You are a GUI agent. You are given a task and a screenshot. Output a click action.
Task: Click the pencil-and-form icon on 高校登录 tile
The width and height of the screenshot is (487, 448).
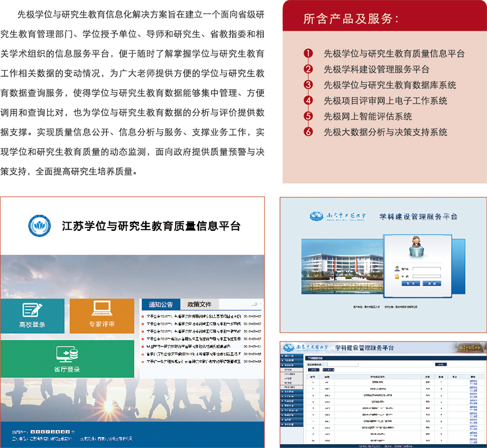pyautogui.click(x=32, y=310)
